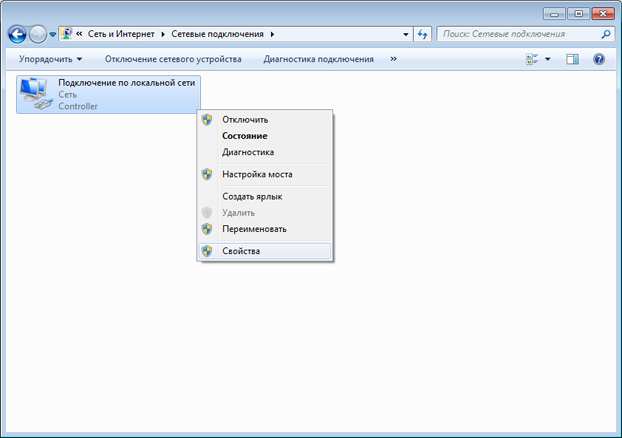Click the disabled Удалить menu entry
The height and width of the screenshot is (438, 622).
click(265, 213)
